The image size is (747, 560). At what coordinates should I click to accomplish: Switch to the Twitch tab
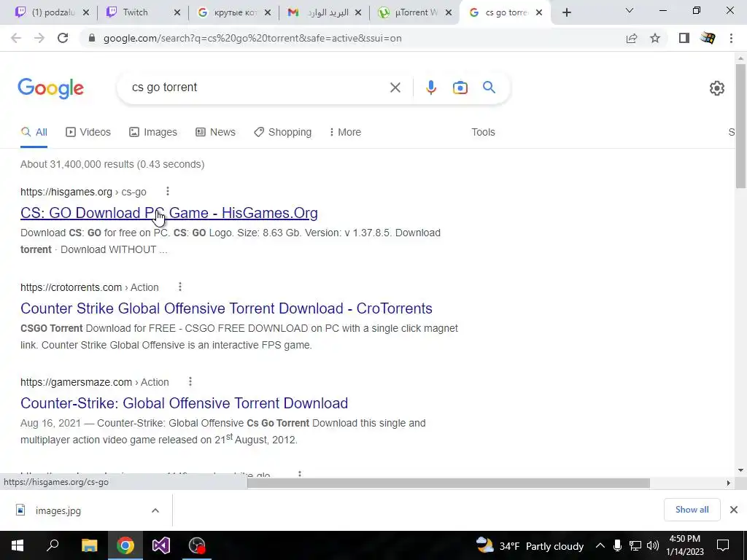tap(135, 12)
